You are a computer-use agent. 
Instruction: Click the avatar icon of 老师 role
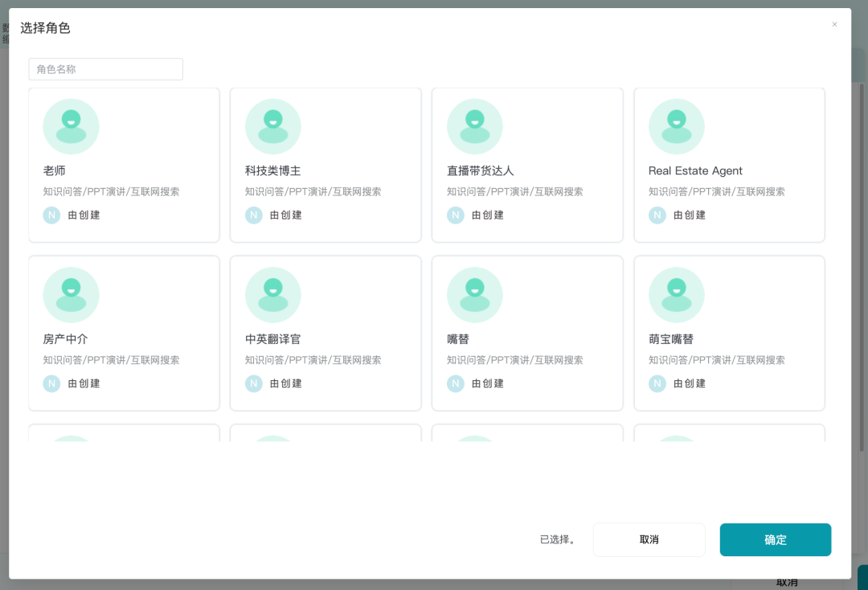(71, 126)
